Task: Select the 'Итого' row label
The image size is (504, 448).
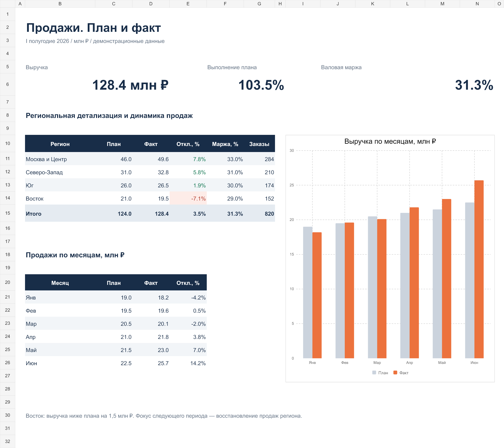Action: click(60, 214)
